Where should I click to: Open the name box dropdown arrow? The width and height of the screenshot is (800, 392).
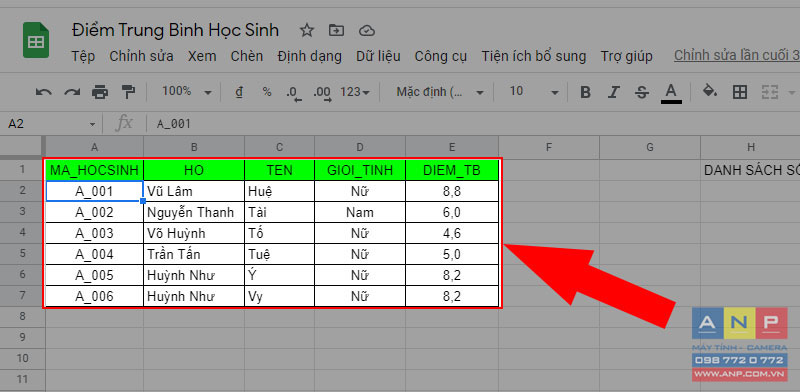coord(92,124)
